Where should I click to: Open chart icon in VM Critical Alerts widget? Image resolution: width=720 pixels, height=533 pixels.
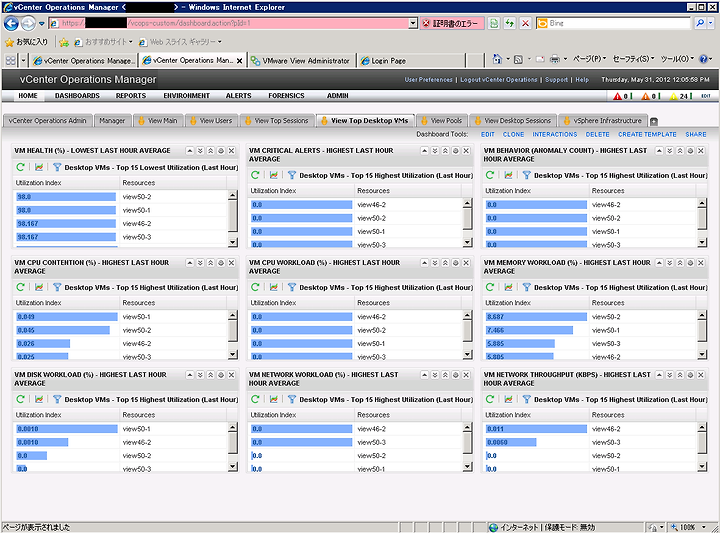click(274, 175)
